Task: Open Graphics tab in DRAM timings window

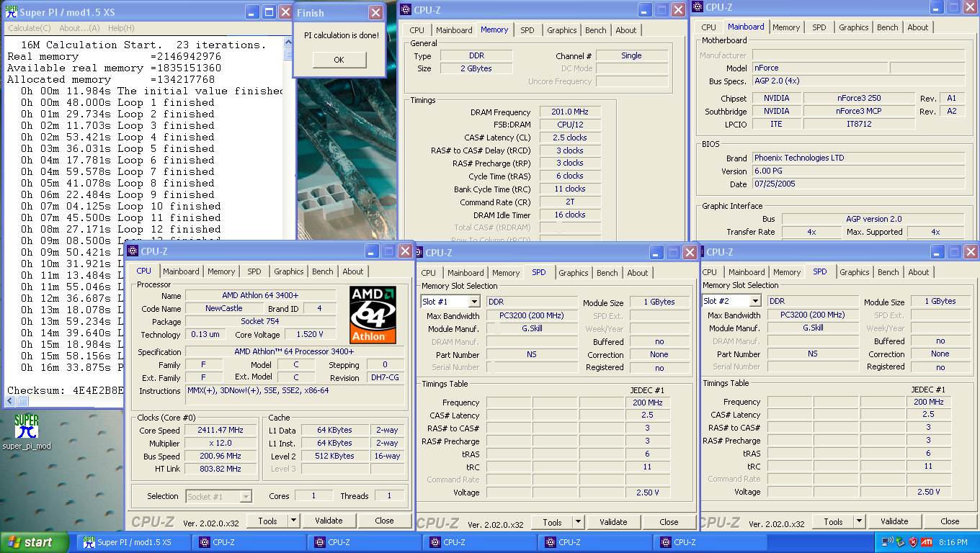Action: click(561, 30)
